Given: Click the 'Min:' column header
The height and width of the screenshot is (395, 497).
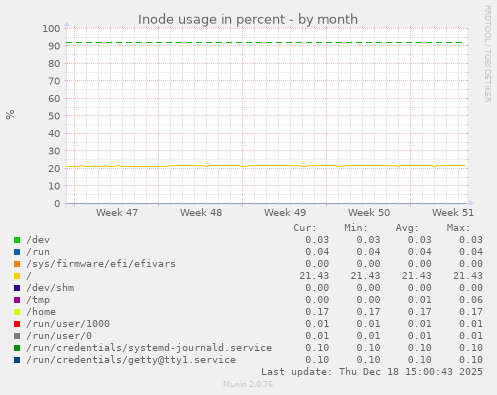Looking at the screenshot, I should coord(356,228).
